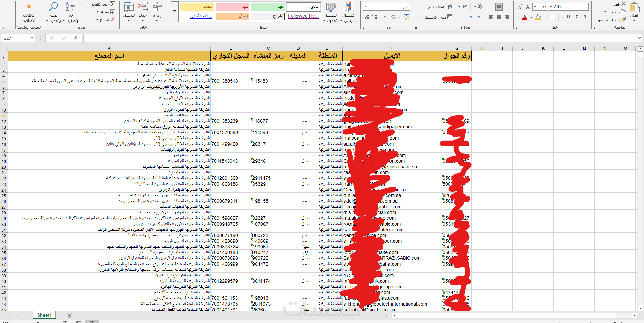Open Find and Select (بحث وتحديد)
Image resolution: width=644 pixels, height=323 pixels.
[x=54, y=12]
